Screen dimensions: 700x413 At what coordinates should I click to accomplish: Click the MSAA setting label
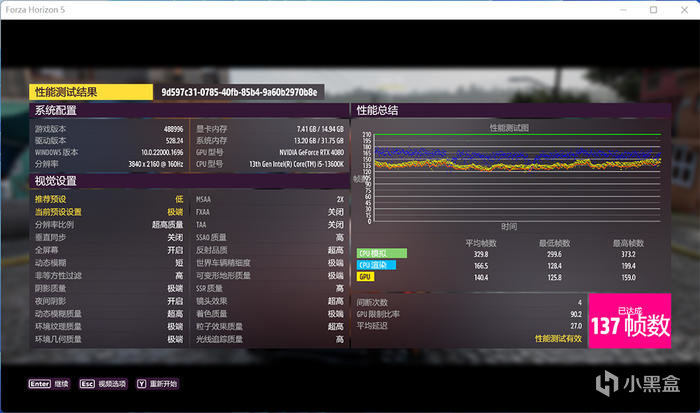coord(203,199)
